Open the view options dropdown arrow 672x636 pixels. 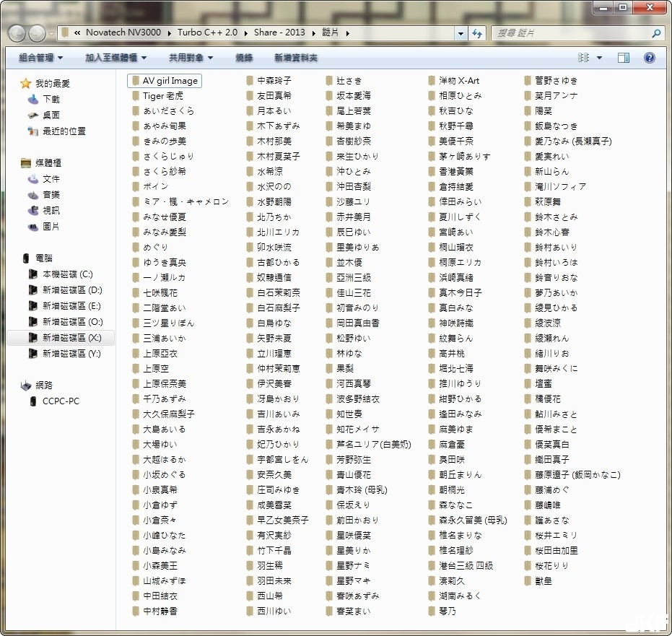click(x=599, y=58)
